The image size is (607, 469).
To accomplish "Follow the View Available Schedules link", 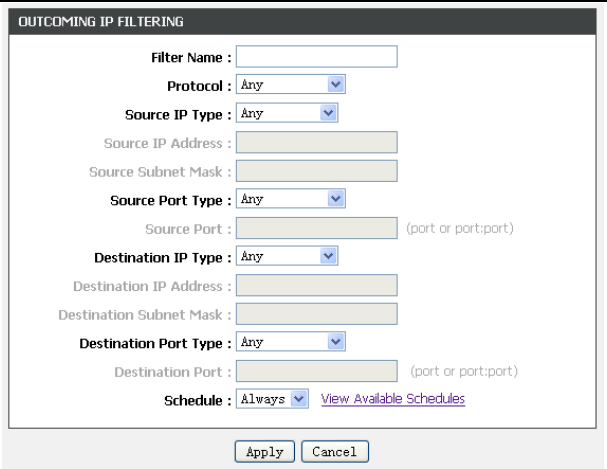I will click(392, 399).
